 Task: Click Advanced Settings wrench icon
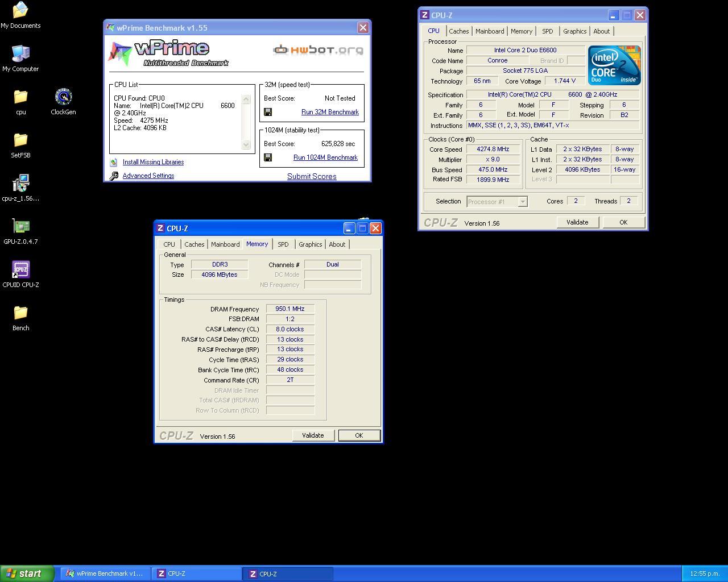[x=114, y=176]
